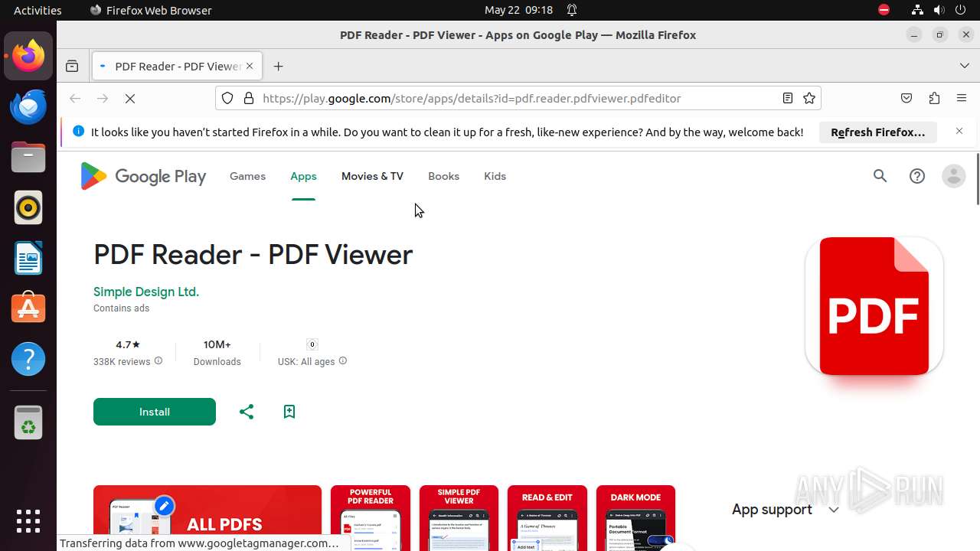Save page to Pocket
The height and width of the screenshot is (551, 980).
[906, 98]
